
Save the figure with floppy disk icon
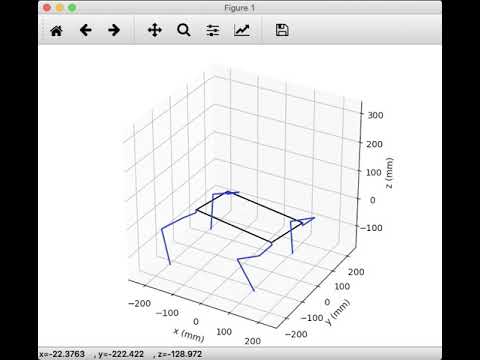tap(282, 30)
